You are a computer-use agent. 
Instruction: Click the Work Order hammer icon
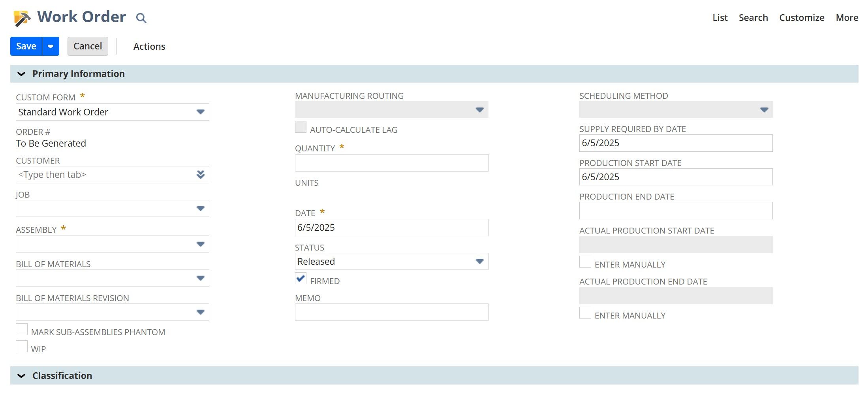(21, 17)
